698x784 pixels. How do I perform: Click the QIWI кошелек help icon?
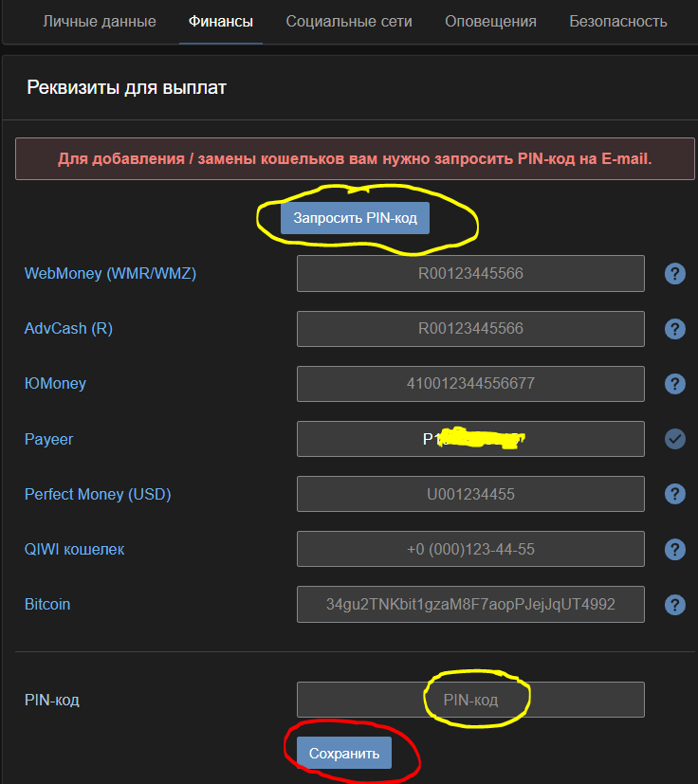pos(674,549)
